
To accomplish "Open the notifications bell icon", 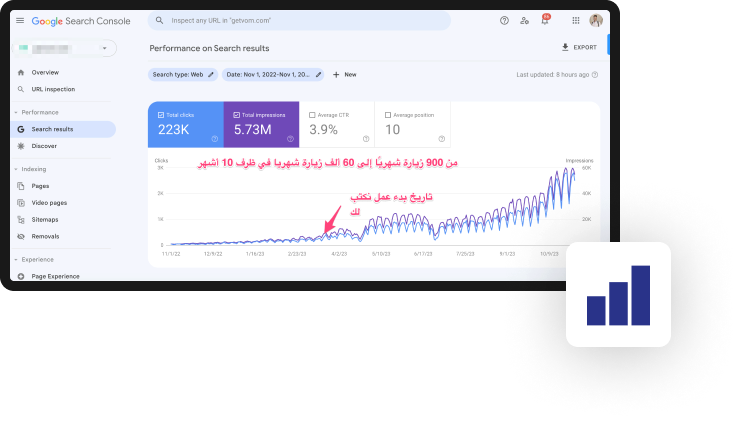I will 545,20.
